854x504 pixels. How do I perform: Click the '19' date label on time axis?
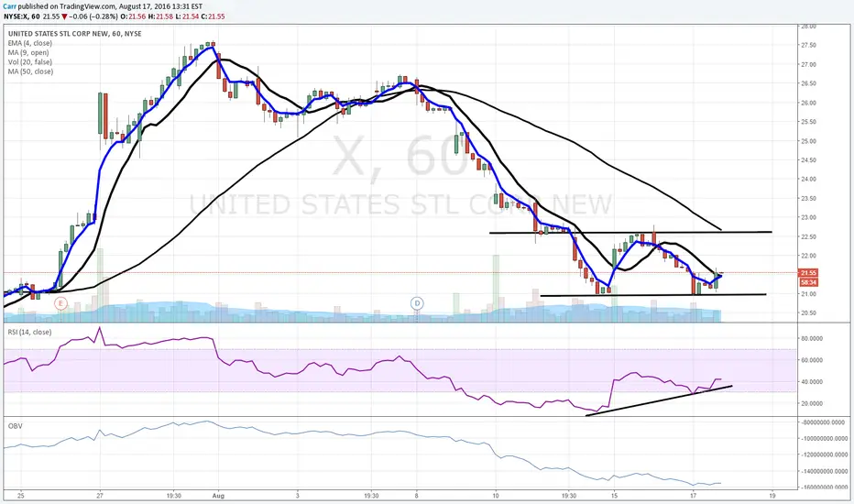pos(772,496)
